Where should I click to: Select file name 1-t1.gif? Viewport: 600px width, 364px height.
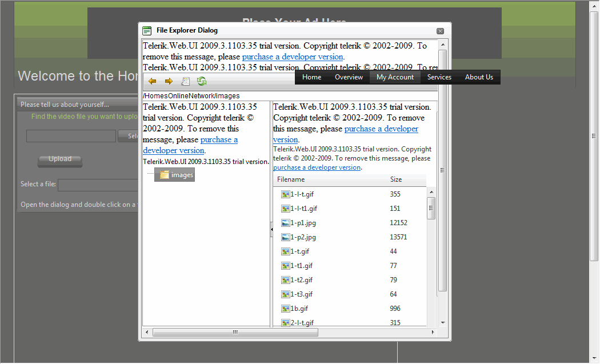[302, 265]
